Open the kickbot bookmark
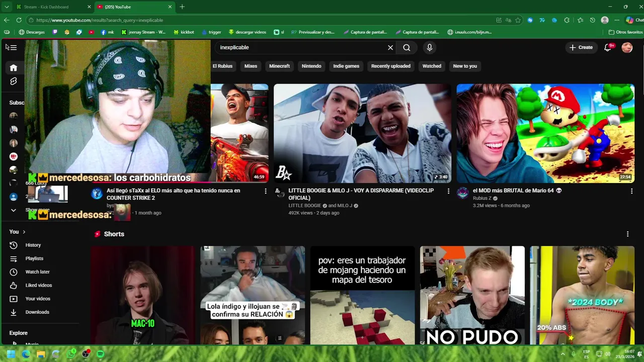Viewport: 644px width, 362px height. click(x=184, y=32)
